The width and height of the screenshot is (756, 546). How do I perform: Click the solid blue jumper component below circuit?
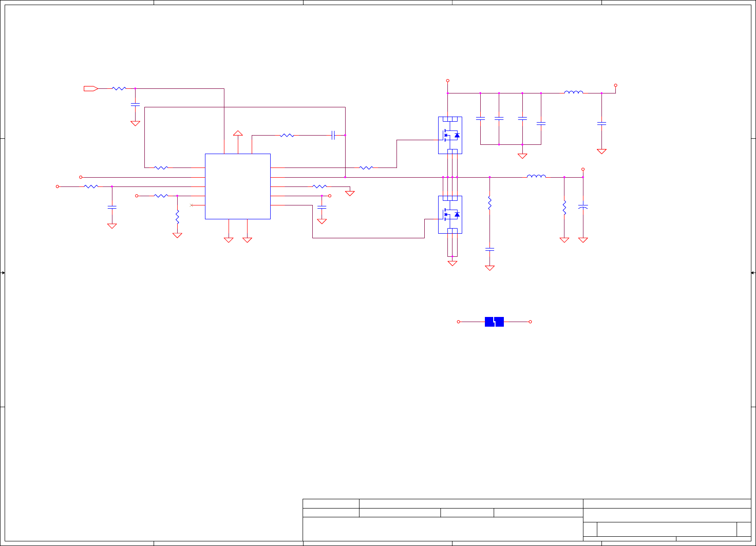tap(494, 322)
